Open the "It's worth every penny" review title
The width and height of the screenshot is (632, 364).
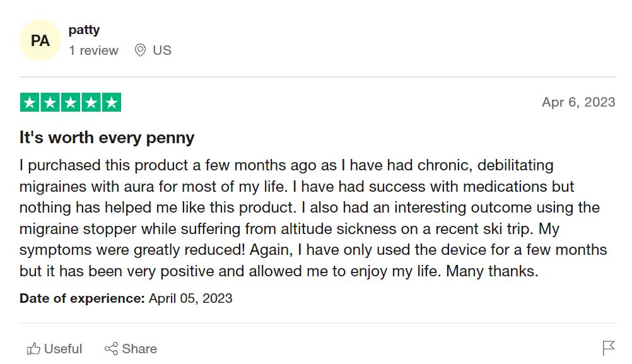pyautogui.click(x=107, y=138)
